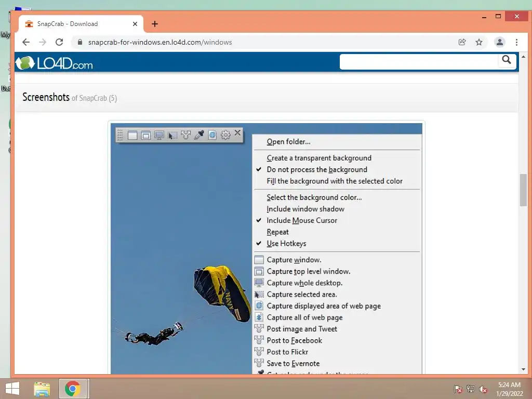Bookmark this page with the star icon
532x399 pixels.
[478, 42]
